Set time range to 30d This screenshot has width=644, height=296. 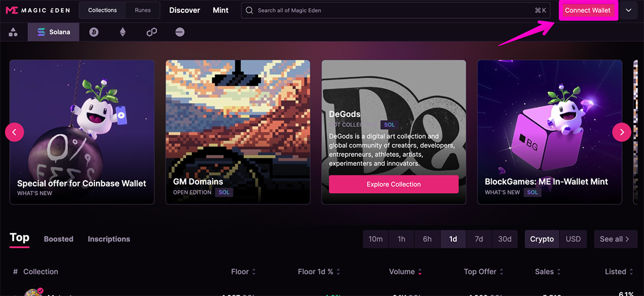click(x=505, y=239)
